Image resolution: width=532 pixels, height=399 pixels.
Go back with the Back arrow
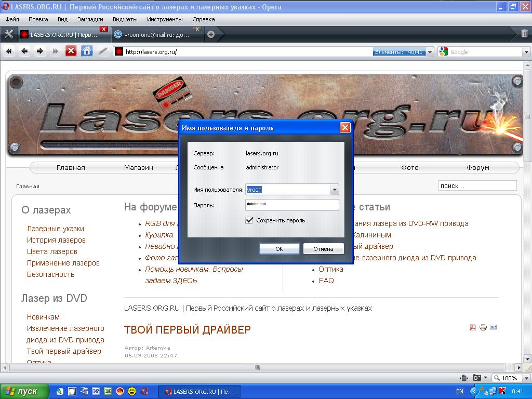click(24, 51)
